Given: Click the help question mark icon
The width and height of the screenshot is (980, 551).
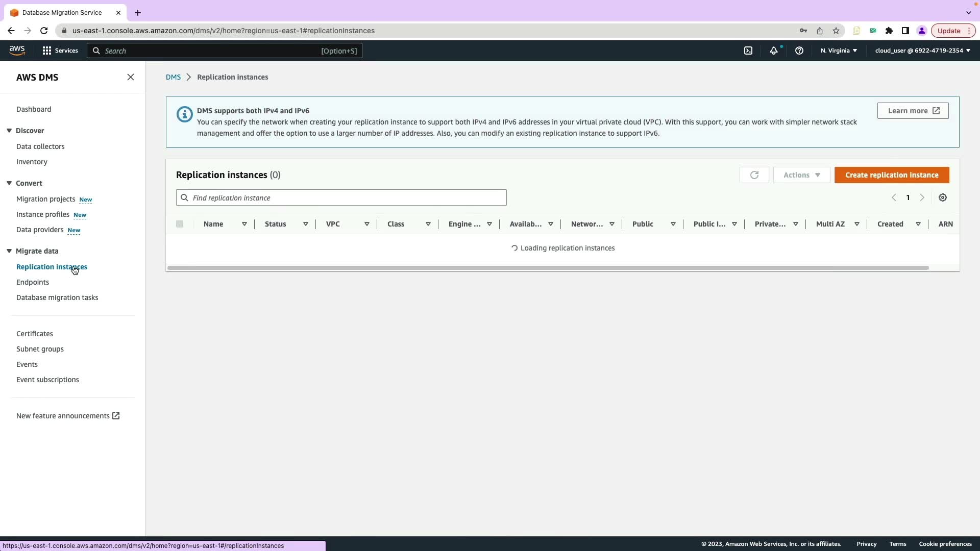Looking at the screenshot, I should click(799, 51).
